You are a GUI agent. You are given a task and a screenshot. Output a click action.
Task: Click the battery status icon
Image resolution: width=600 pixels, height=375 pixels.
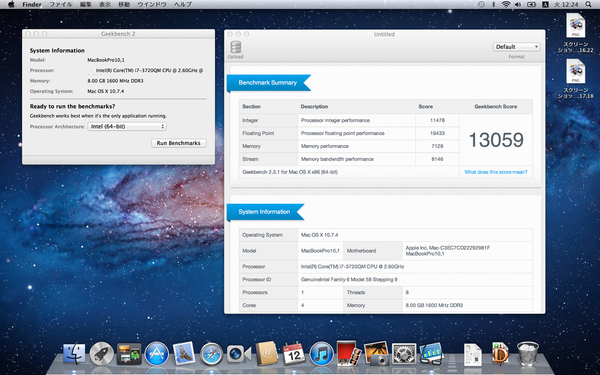(x=531, y=4)
